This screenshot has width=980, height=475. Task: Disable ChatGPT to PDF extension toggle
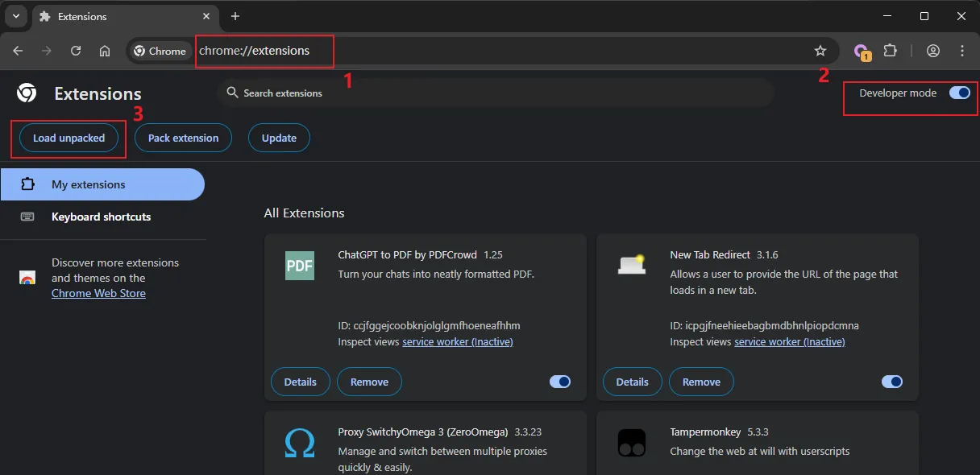[560, 382]
